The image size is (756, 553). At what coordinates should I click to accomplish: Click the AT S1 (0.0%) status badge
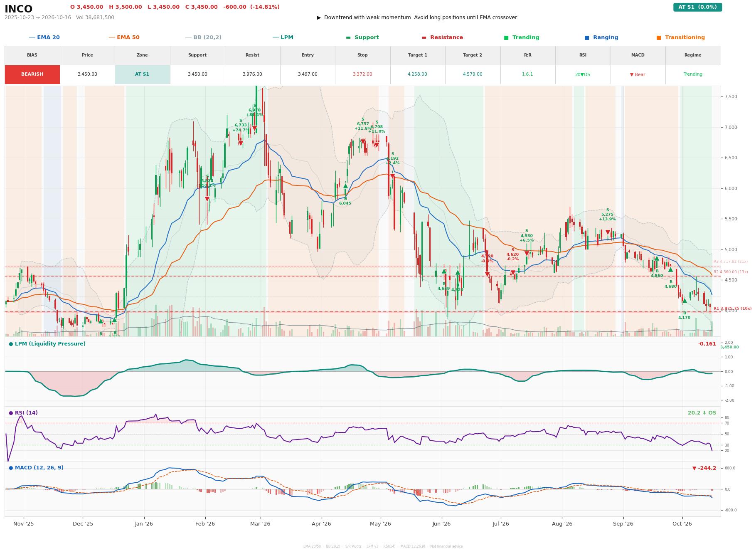click(697, 7)
